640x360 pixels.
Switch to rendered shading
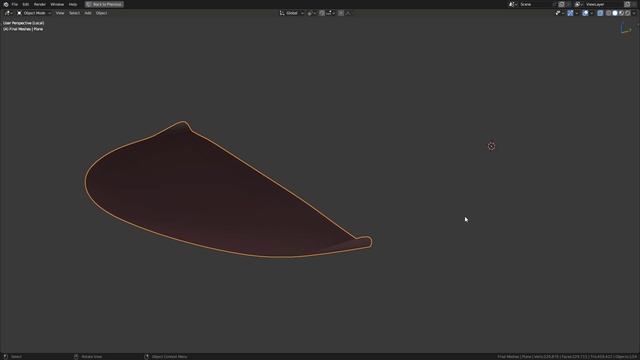[628, 13]
